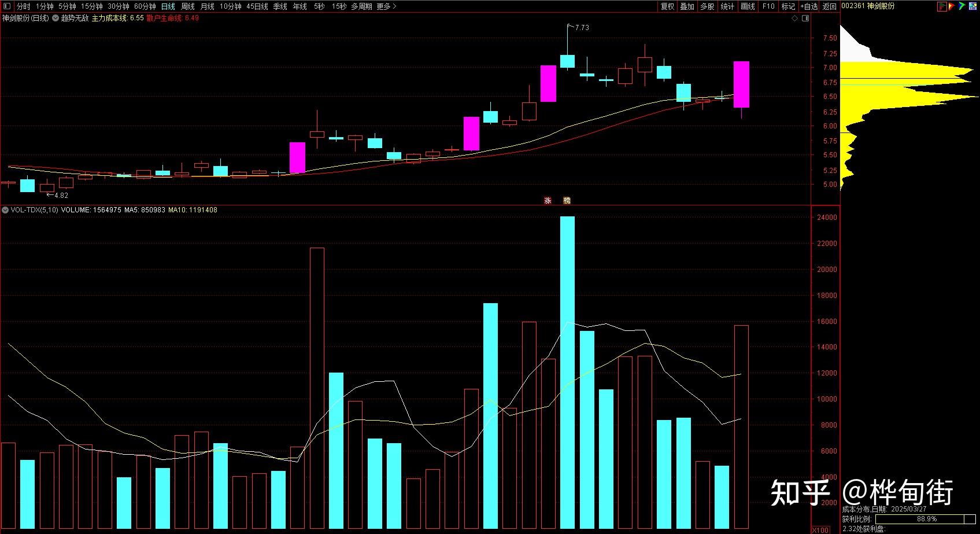Click the 画线 drawing tool button

[x=748, y=6]
